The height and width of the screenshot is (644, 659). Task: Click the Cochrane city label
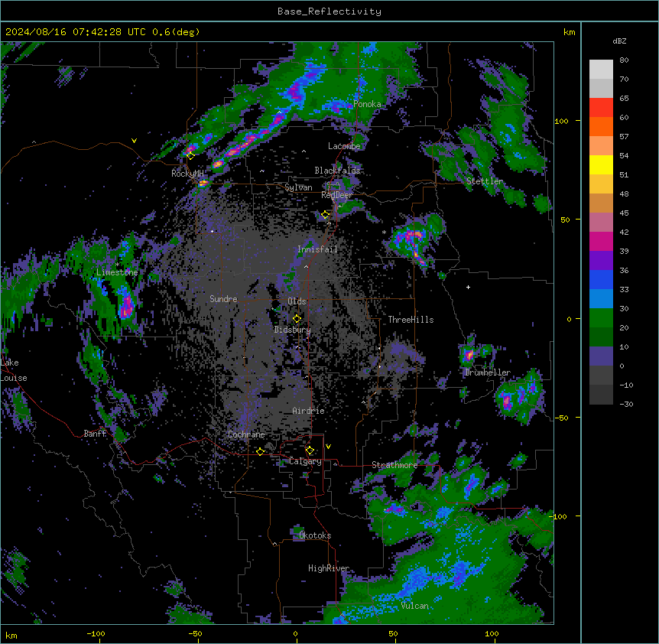click(x=246, y=434)
